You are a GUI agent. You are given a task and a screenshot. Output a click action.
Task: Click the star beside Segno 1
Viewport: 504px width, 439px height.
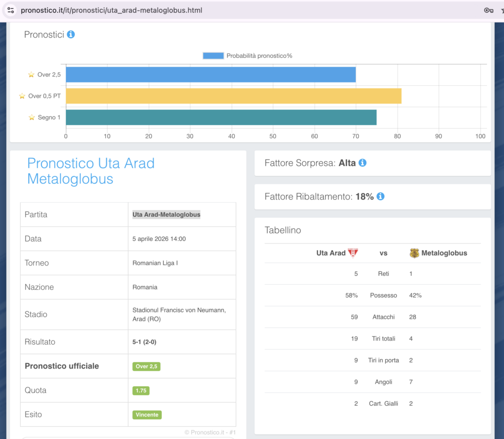click(x=31, y=117)
